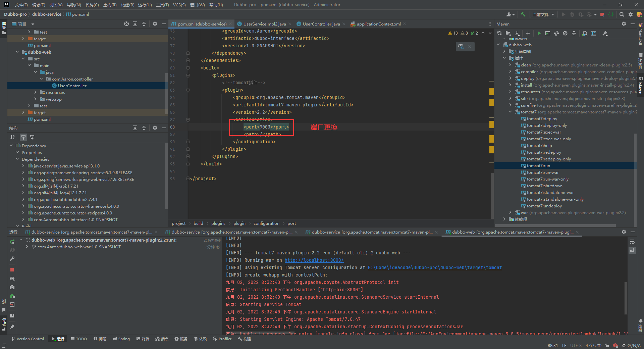Screen dimensions: 644x349
Task: Expand the resources folder in project tree
Action: coord(35,92)
